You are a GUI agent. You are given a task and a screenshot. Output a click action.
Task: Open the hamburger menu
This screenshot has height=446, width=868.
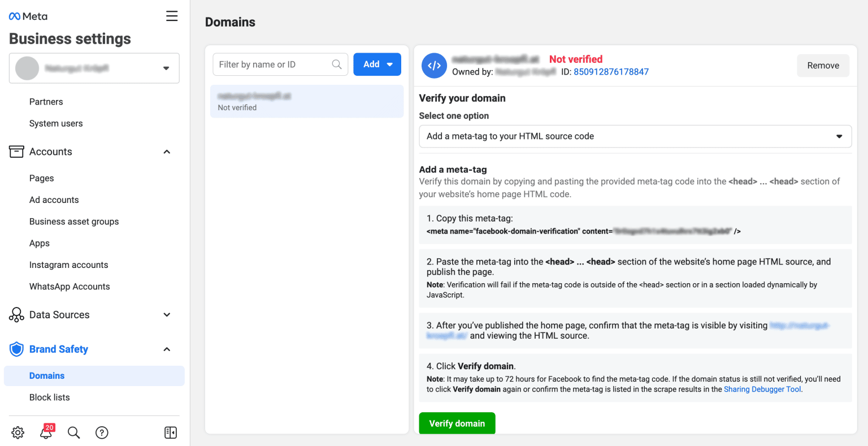pyautogui.click(x=172, y=16)
